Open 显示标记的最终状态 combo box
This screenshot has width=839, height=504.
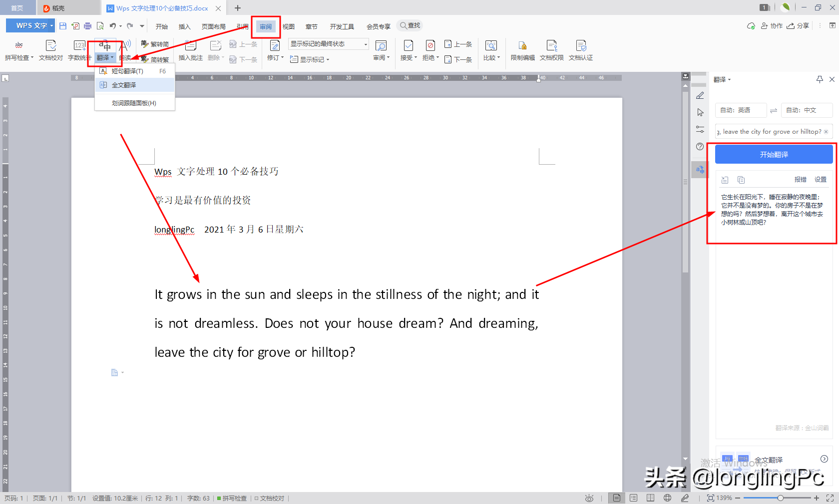pos(329,44)
